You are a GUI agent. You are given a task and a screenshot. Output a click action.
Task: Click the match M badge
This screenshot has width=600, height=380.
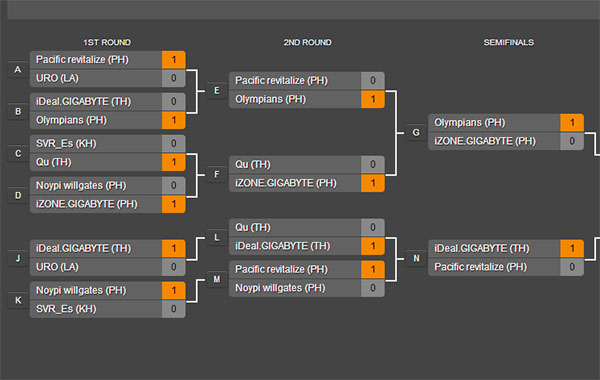coord(217,279)
